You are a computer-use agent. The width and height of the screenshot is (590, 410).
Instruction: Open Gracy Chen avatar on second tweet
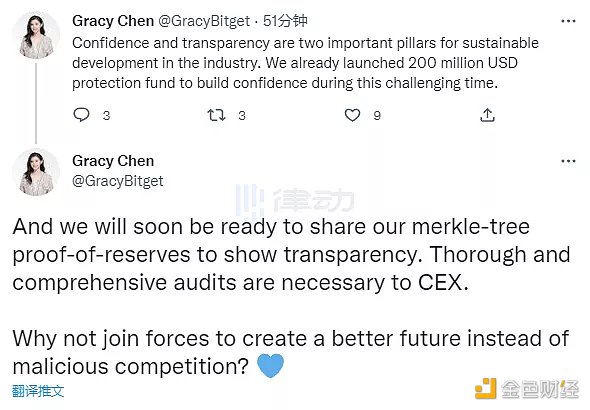(x=36, y=172)
